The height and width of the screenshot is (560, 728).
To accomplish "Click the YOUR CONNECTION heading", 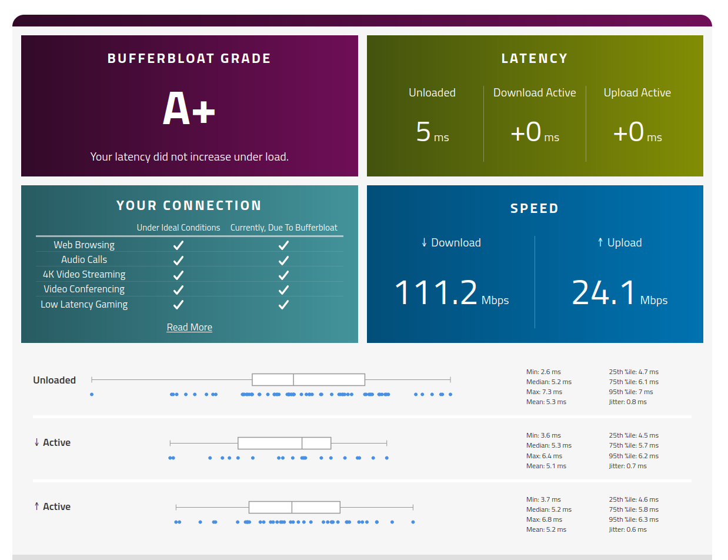I will coord(189,206).
